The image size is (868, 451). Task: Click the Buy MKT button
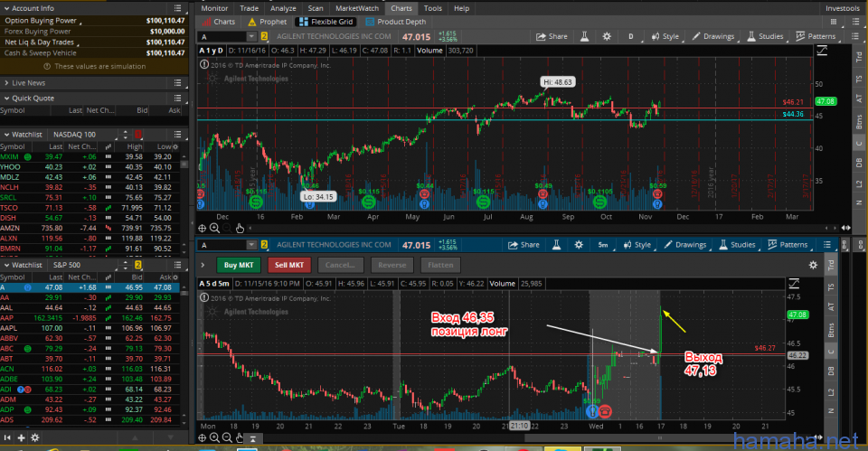coord(239,265)
